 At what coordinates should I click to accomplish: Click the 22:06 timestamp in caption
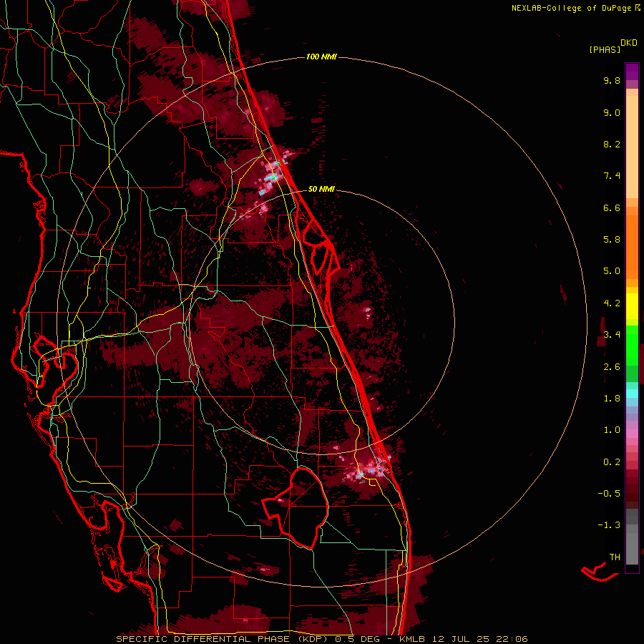click(514, 639)
